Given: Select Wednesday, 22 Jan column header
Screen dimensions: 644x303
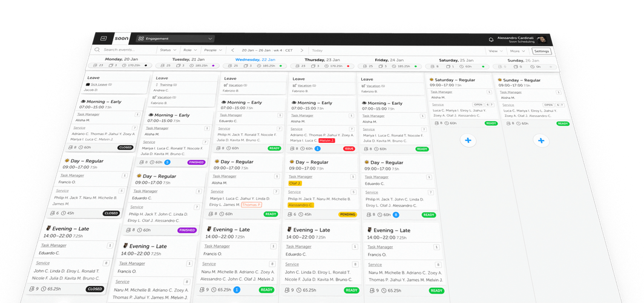Looking at the screenshot, I should tap(255, 59).
